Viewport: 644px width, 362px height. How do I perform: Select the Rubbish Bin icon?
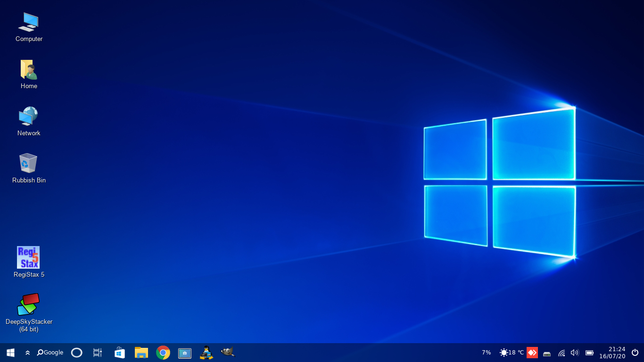pyautogui.click(x=29, y=169)
